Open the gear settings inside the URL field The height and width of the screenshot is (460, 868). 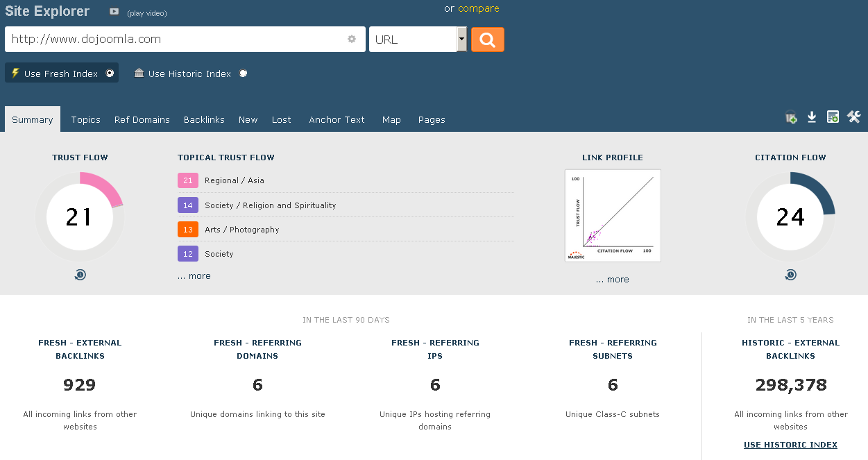(x=352, y=40)
